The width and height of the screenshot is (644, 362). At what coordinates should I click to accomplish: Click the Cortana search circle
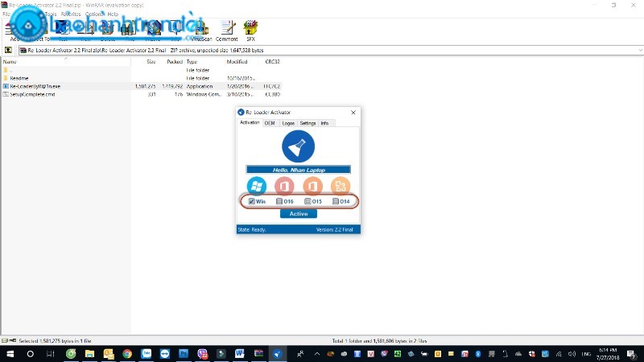(30, 353)
